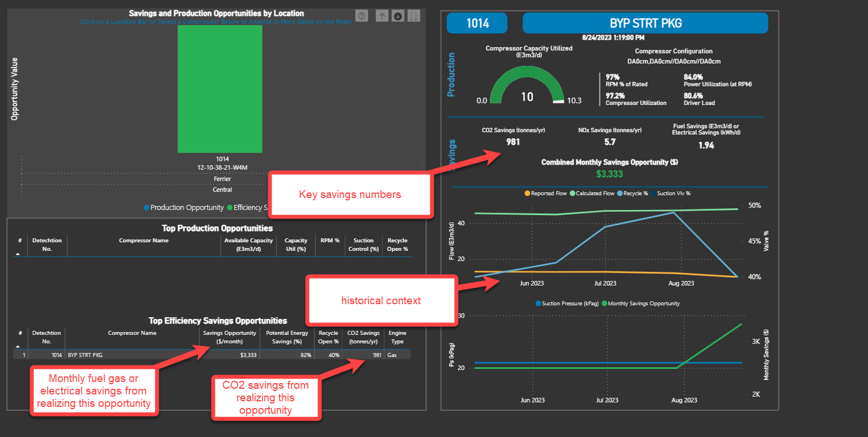Click the double-arrow next level icon
This screenshot has width=868, height=437.
coord(414,16)
